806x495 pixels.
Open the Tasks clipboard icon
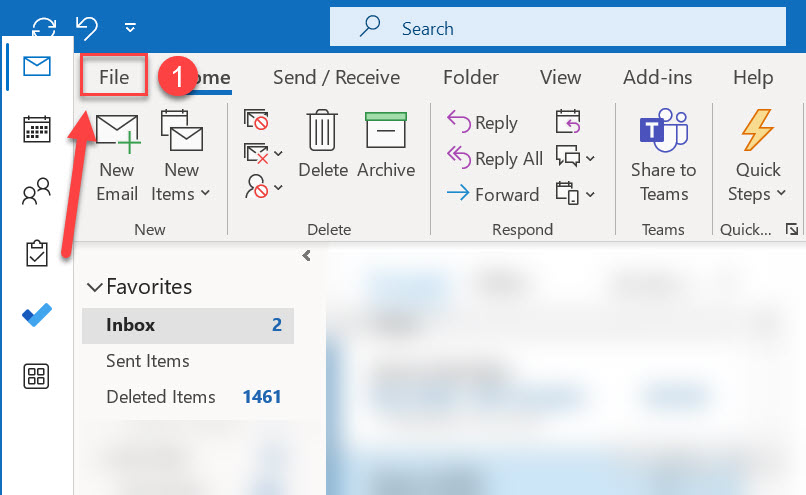pos(37,253)
